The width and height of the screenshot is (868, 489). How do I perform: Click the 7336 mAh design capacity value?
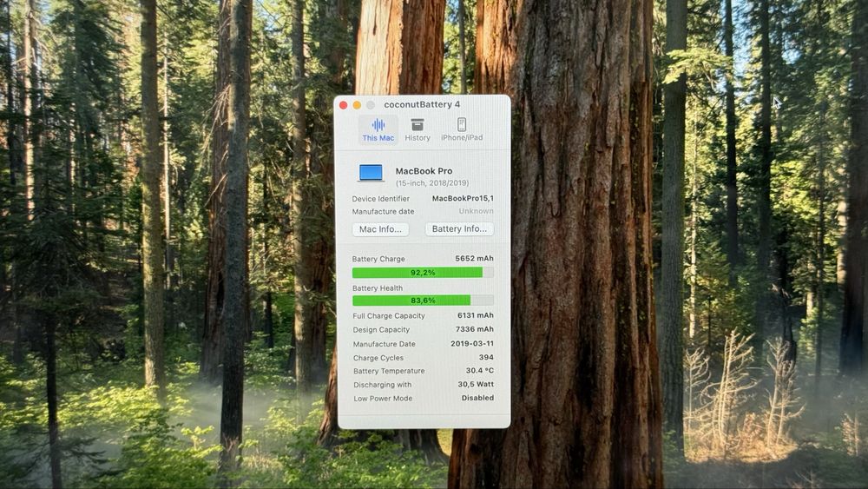(x=475, y=329)
